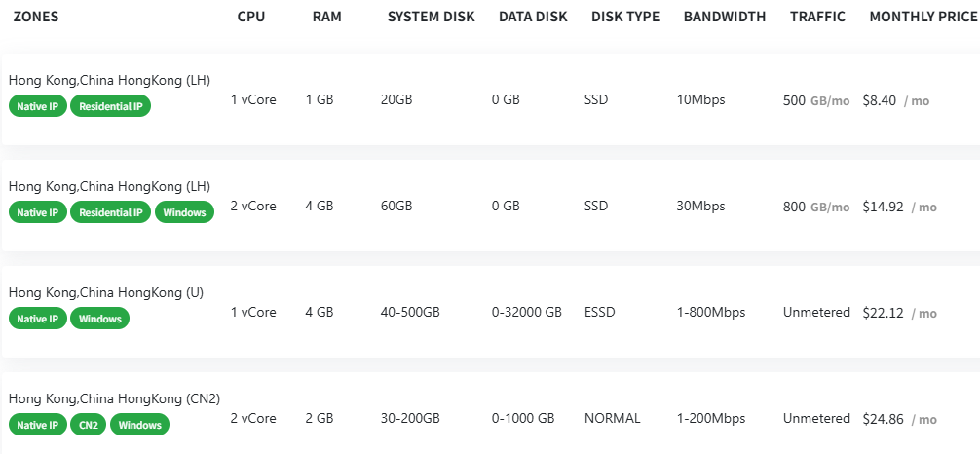The height and width of the screenshot is (454, 980).
Task: Click the Windows tag in HongKong (U) plan
Action: click(x=99, y=319)
